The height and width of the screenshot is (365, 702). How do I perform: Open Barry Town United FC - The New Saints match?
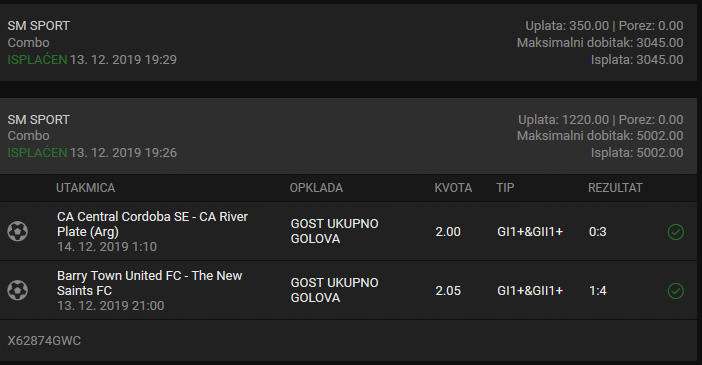coord(150,283)
